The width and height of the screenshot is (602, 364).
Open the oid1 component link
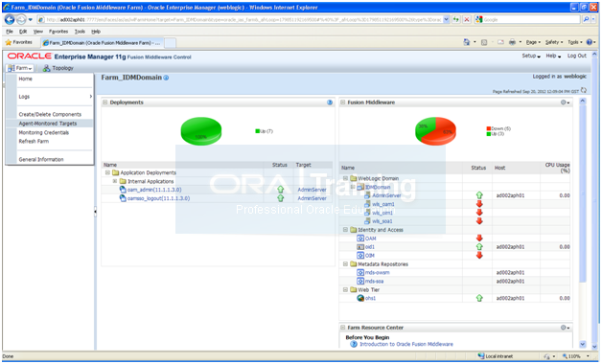click(x=370, y=246)
